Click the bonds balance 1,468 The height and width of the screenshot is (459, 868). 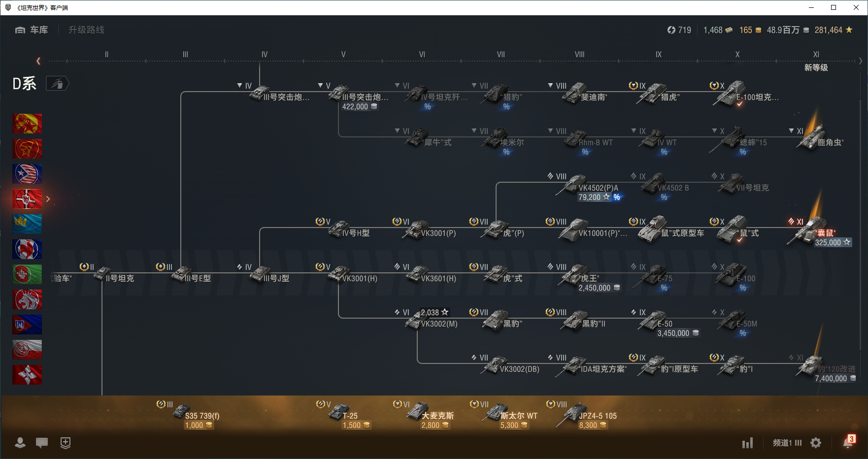[718, 30]
